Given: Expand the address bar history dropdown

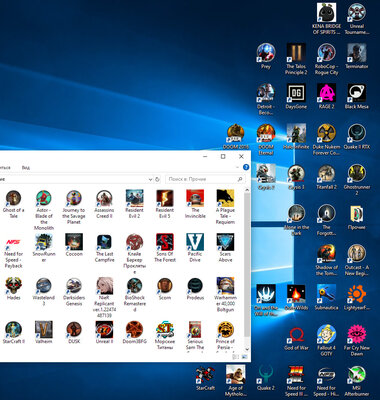Looking at the screenshot, I should pyautogui.click(x=150, y=179).
